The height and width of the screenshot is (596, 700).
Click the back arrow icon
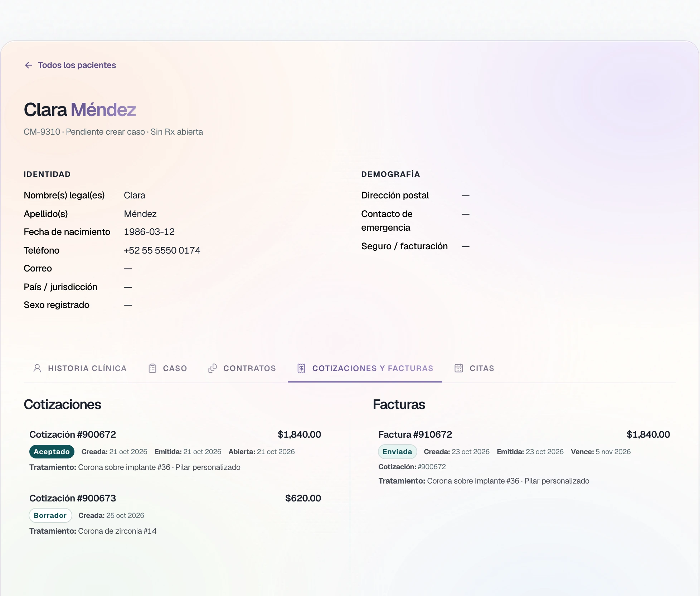point(29,65)
